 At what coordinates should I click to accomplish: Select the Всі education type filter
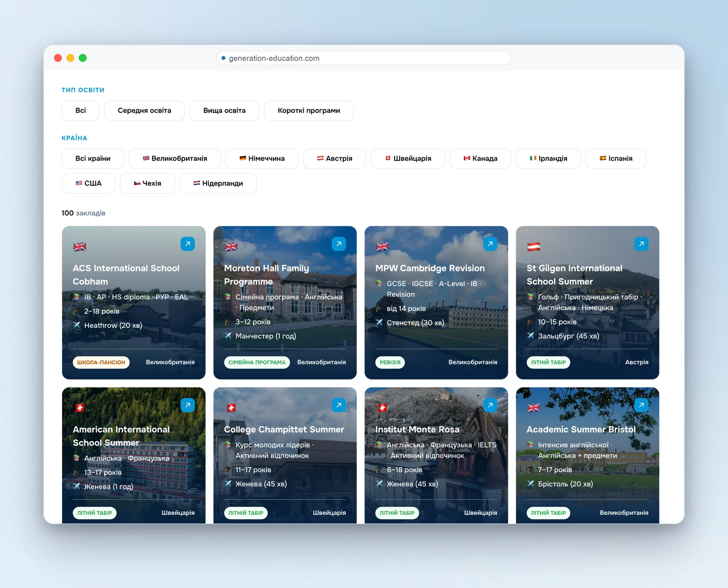tap(81, 111)
